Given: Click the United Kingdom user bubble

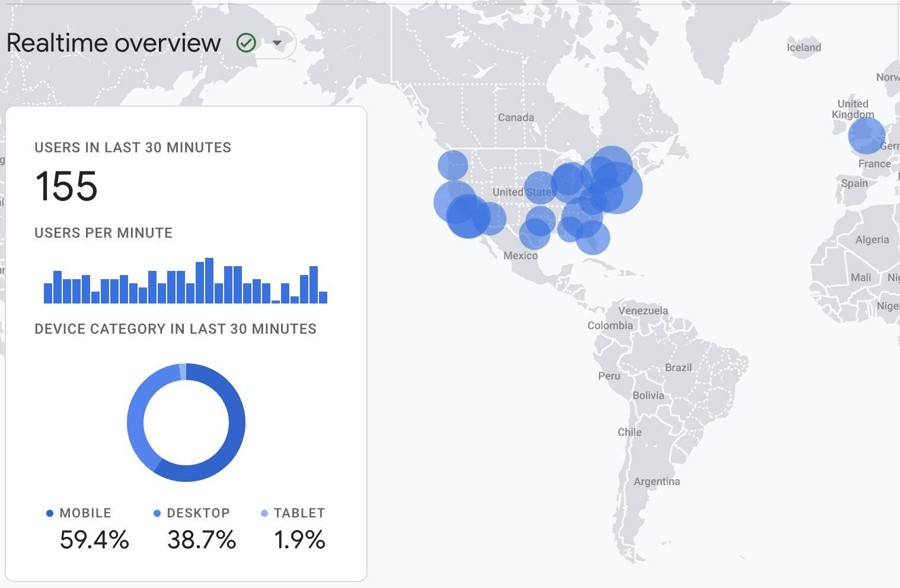Looking at the screenshot, I should pos(866,135).
